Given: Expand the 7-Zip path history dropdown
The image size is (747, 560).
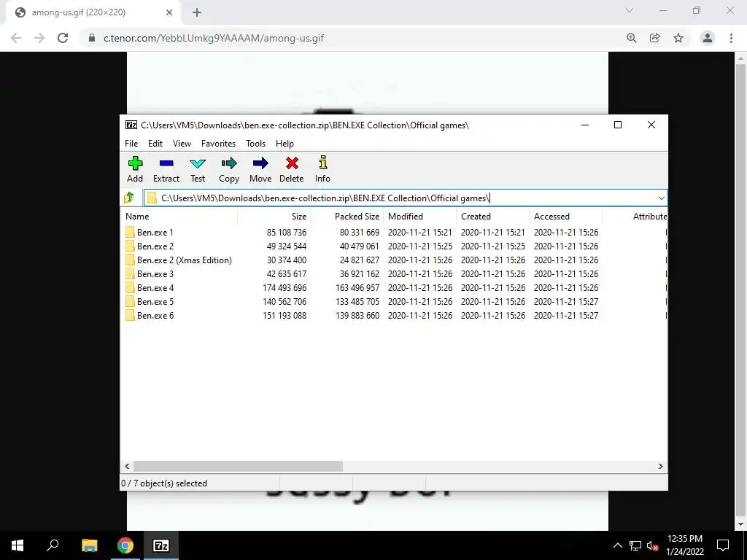Looking at the screenshot, I should point(661,198).
